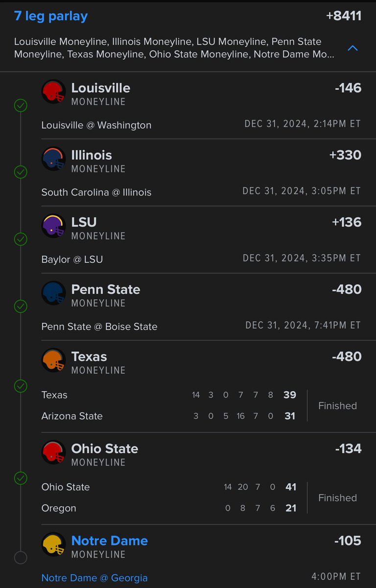This screenshot has height=588, width=376.
Task: Click the Louisville @ Washington matchup text
Action: point(96,125)
